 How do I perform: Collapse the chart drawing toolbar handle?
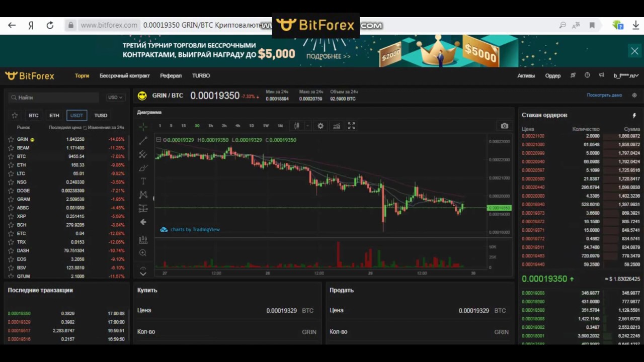coord(153,198)
